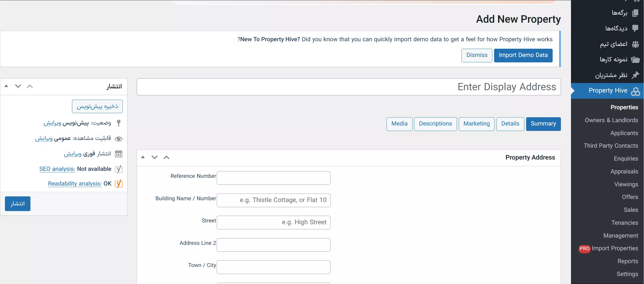Click ویرایش link next to انتشار فوری
The height and width of the screenshot is (284, 644).
click(73, 154)
